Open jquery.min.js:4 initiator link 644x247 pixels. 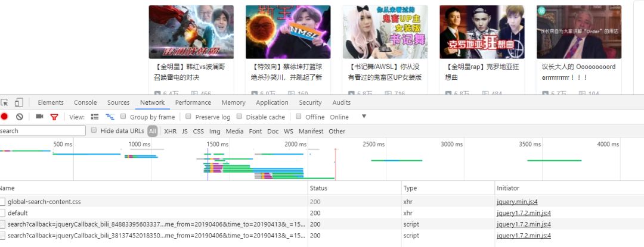517,202
